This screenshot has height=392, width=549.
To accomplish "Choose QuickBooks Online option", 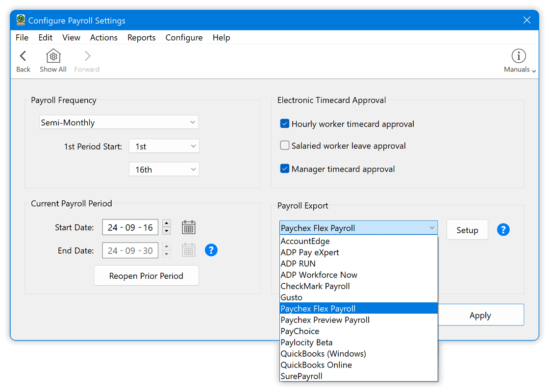I will [x=358, y=365].
